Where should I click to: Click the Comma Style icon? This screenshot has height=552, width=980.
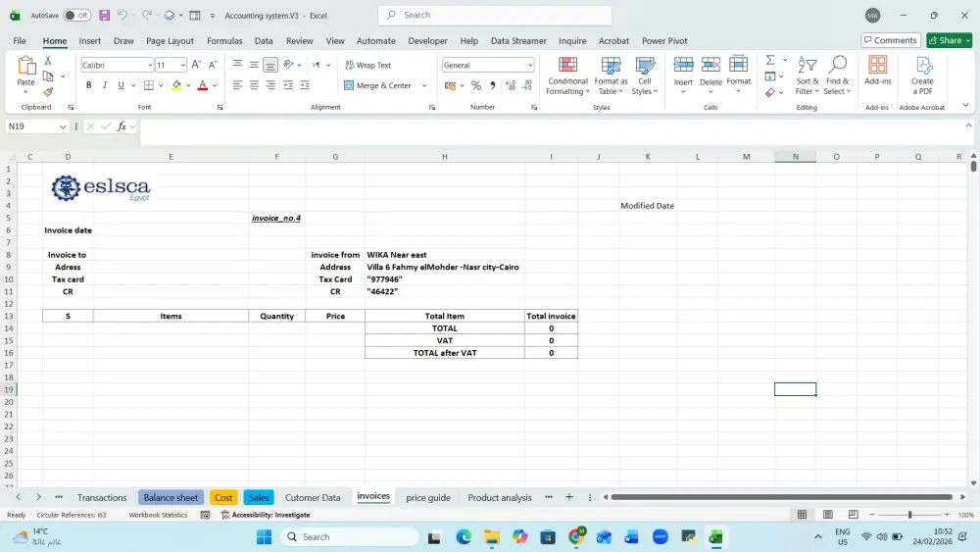[x=493, y=85]
